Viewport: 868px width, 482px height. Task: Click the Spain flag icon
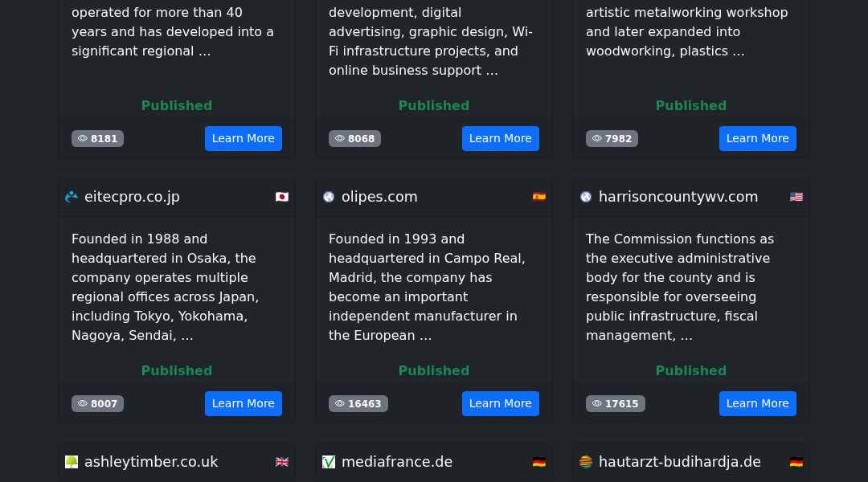[539, 197]
